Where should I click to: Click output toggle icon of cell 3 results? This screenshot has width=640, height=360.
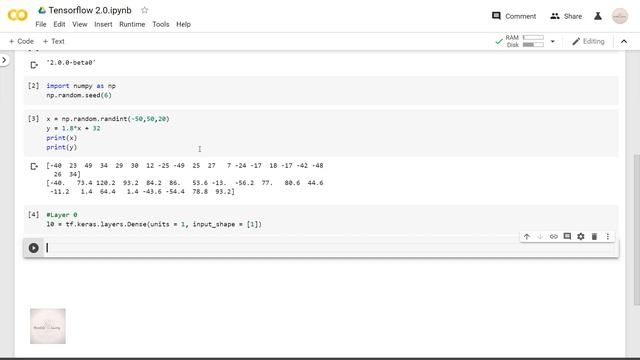coord(34,166)
